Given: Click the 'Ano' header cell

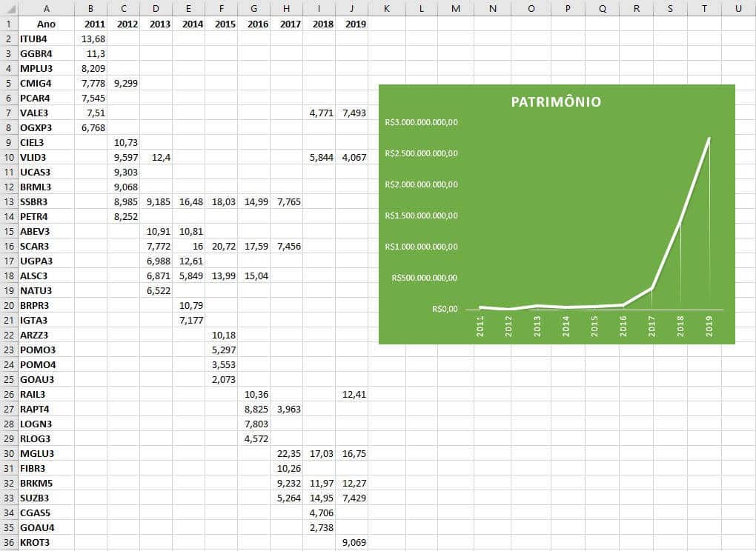Looking at the screenshot, I should pyautogui.click(x=46, y=24).
